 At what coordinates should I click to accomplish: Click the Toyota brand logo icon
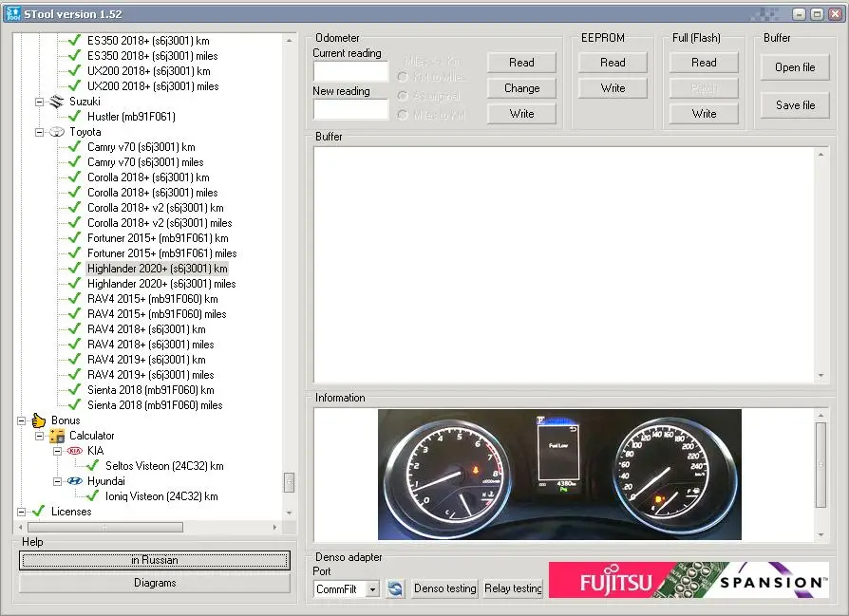57,132
